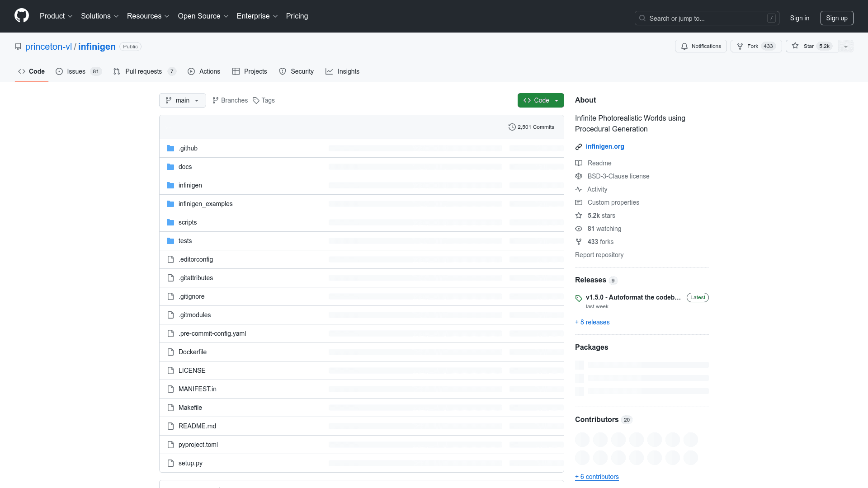The image size is (868, 488).
Task: View the + 8 releases link
Action: pos(592,322)
